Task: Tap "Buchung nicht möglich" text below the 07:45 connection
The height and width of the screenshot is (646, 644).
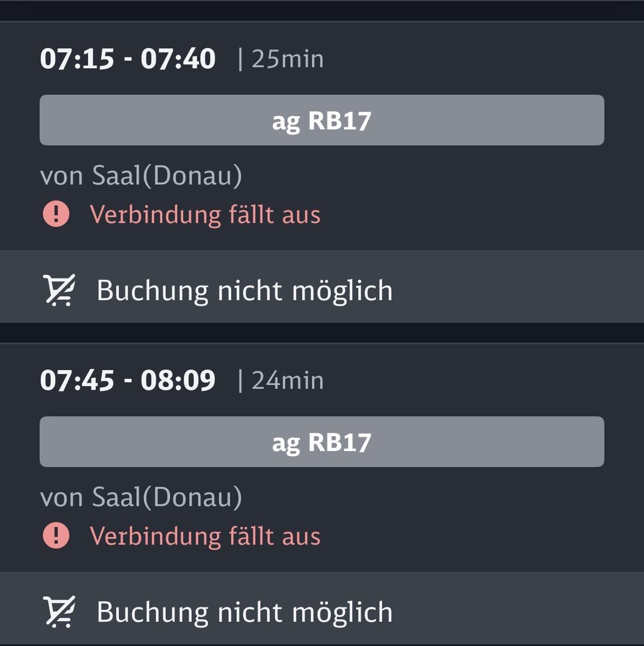Action: tap(244, 612)
